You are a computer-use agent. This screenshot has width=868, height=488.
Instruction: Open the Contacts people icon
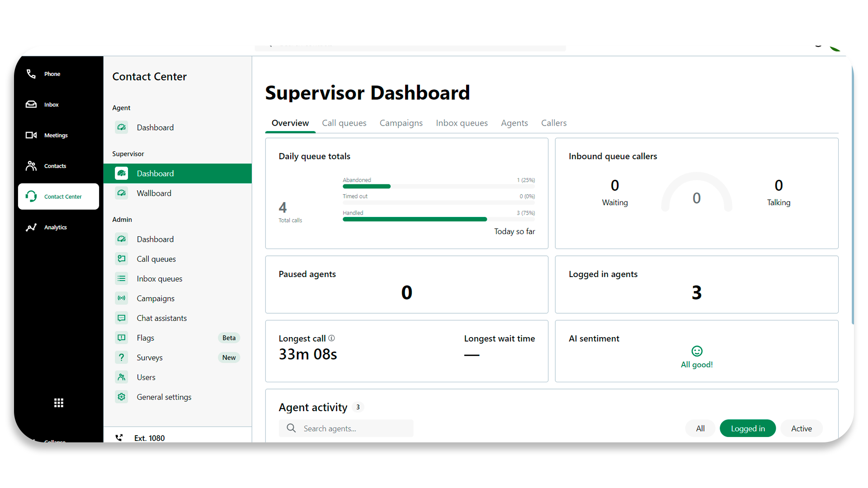pos(31,166)
